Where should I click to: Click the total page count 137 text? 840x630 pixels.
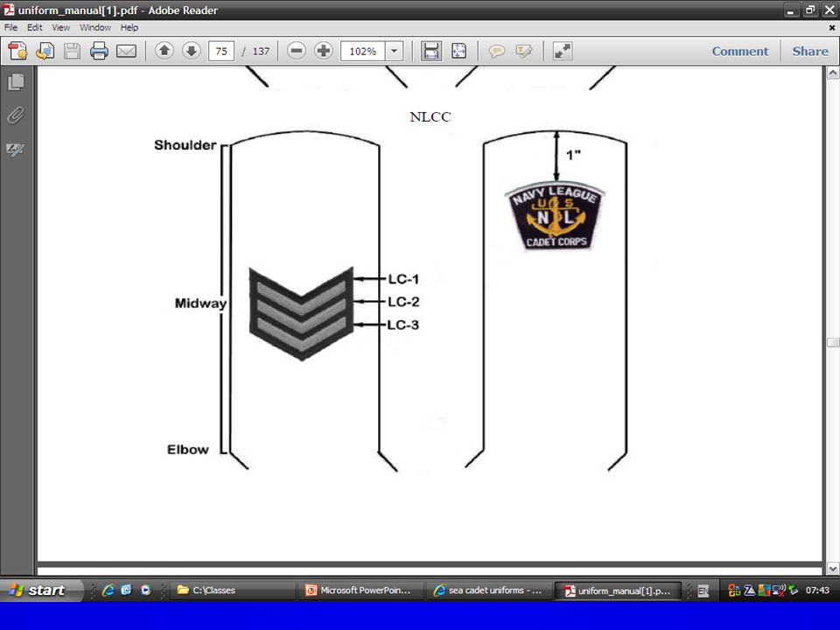click(261, 52)
